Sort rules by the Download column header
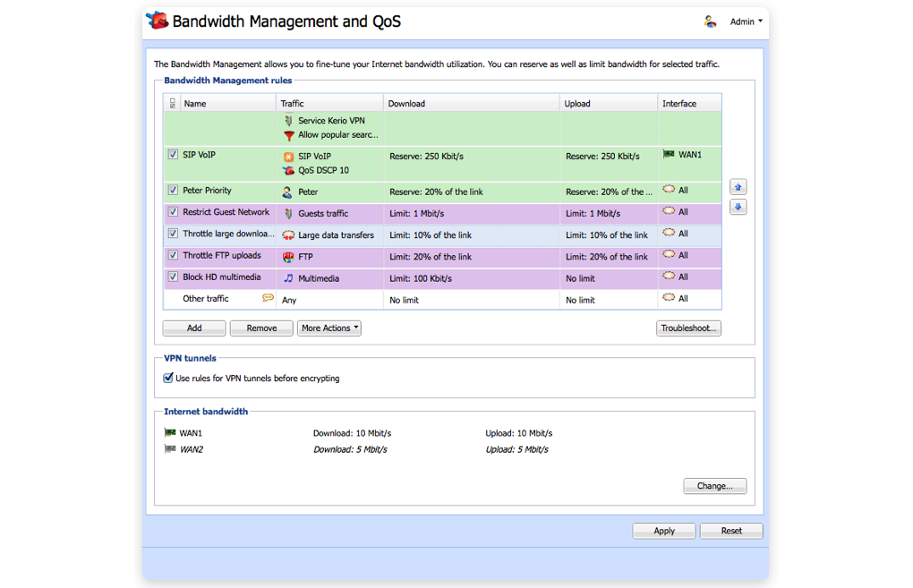The height and width of the screenshot is (588, 913). click(471, 104)
